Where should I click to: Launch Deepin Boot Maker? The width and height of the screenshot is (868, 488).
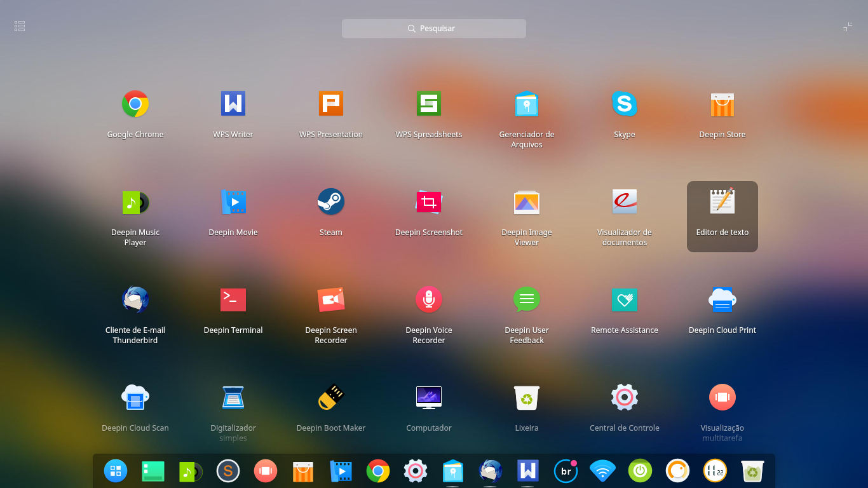[x=331, y=397]
